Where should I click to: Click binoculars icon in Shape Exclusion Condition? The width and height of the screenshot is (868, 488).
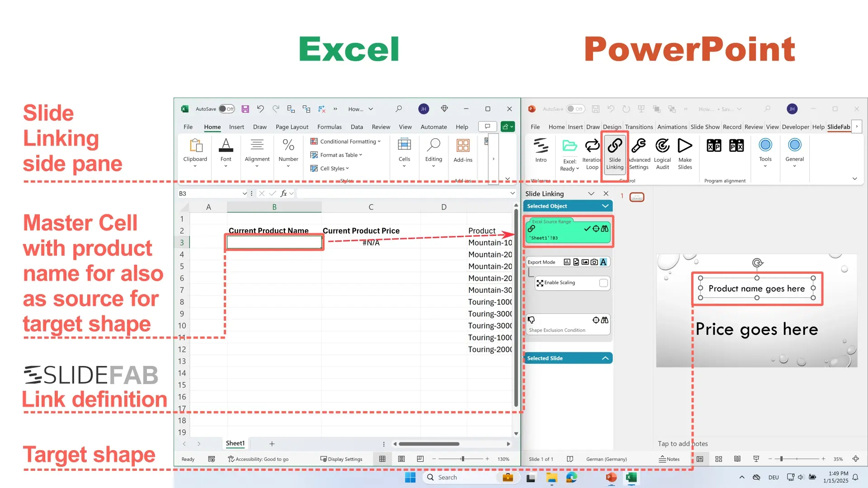point(604,320)
